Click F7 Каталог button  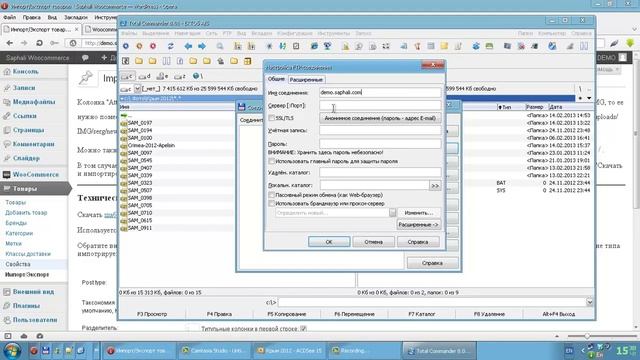click(422, 314)
